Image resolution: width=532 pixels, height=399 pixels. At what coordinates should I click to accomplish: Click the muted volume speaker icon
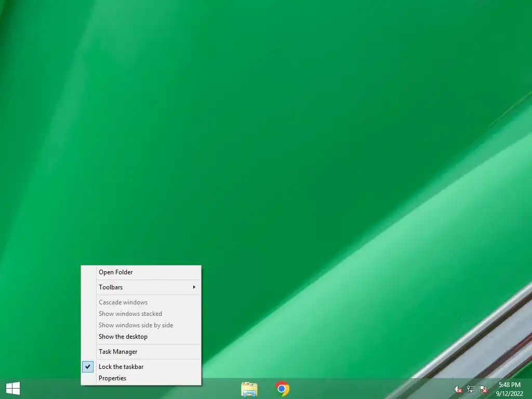click(458, 389)
